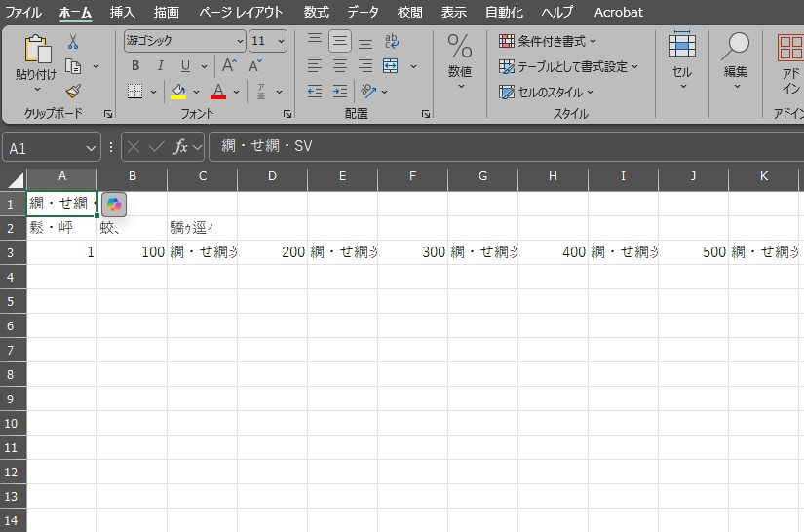Click Insert Function fx button
The width and height of the screenshot is (804, 532).
(x=180, y=147)
